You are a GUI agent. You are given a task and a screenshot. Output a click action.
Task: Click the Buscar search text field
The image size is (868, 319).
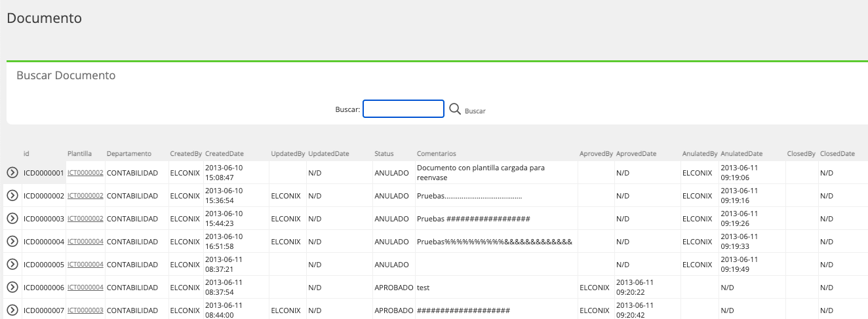point(403,109)
